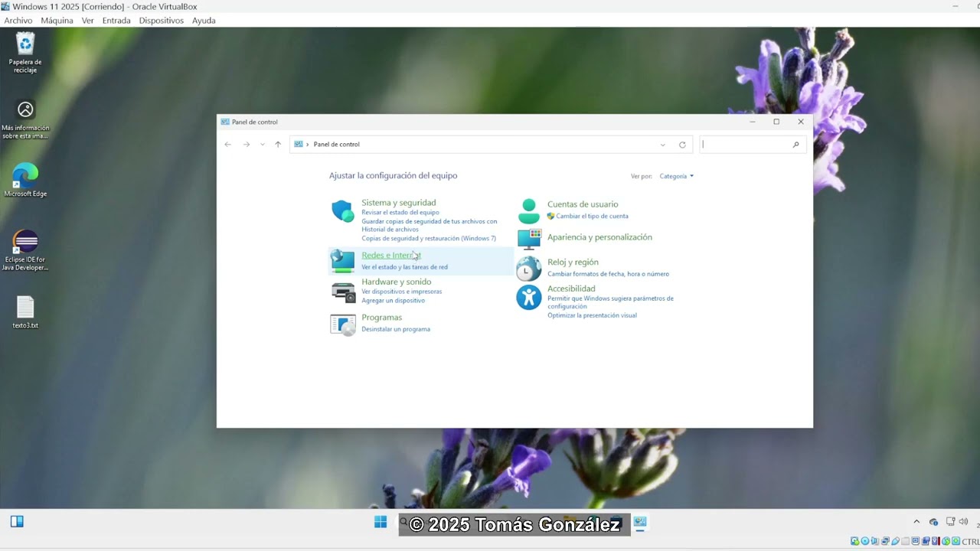Go up one level with the up arrow
This screenshot has width=980, height=551.
(278, 145)
